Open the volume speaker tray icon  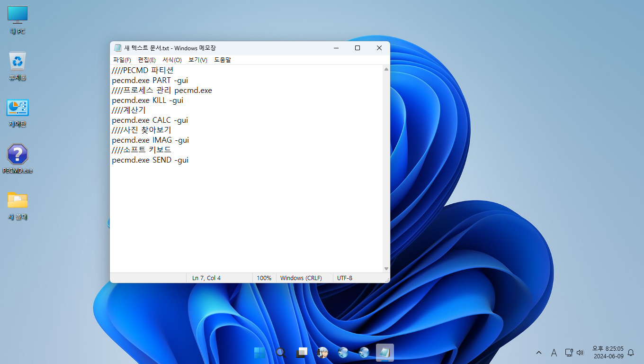point(580,353)
